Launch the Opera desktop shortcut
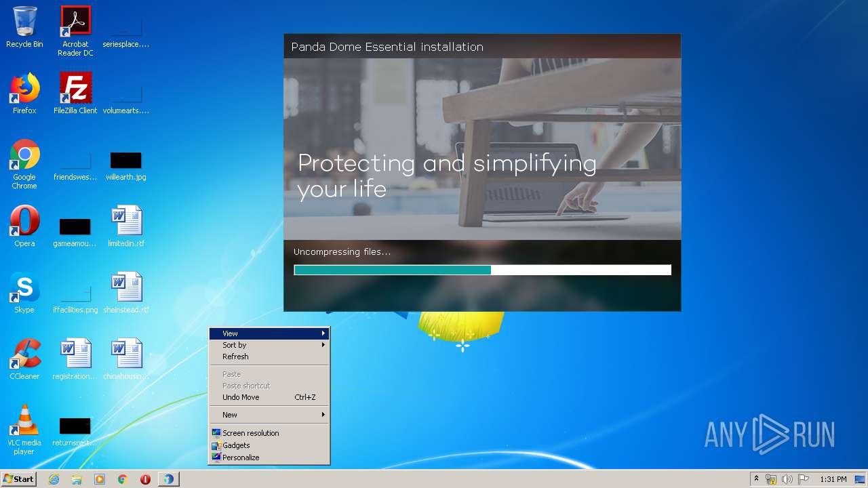The width and height of the screenshot is (868, 488). 24,226
